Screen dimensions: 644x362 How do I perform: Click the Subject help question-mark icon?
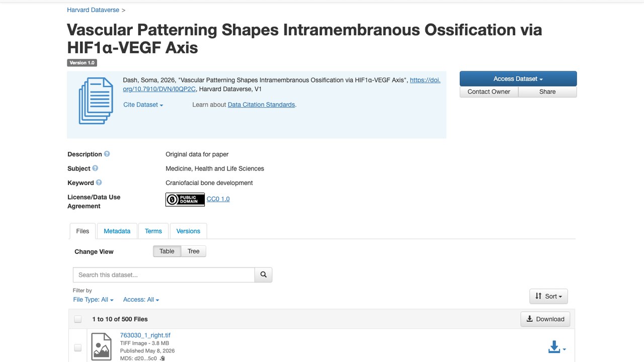click(95, 168)
